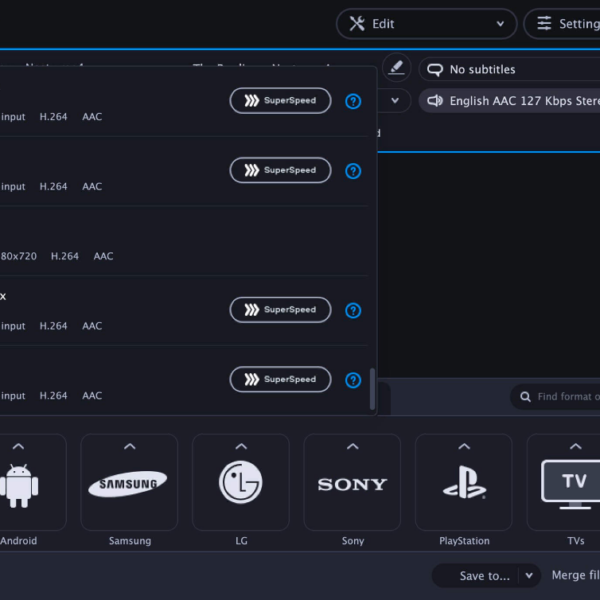Image resolution: width=600 pixels, height=600 pixels.
Task: Open the Settings button
Action: [x=565, y=24]
